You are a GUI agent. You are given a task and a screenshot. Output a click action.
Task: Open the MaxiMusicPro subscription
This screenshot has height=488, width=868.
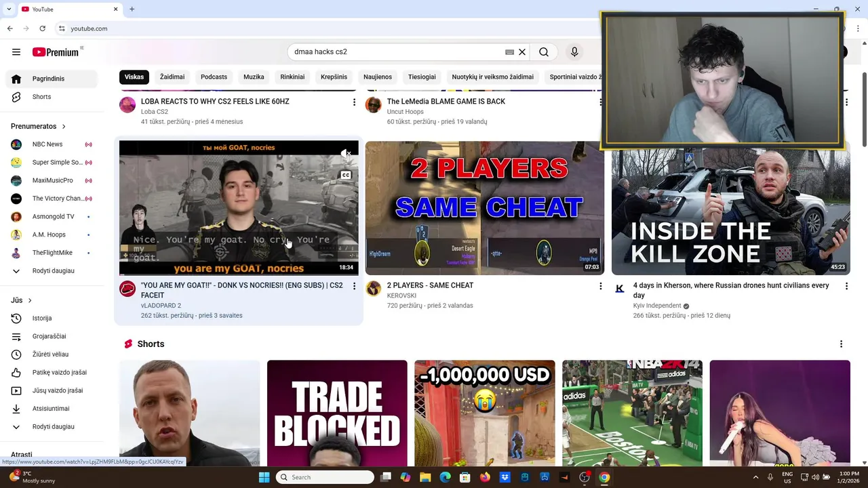pyautogui.click(x=52, y=181)
